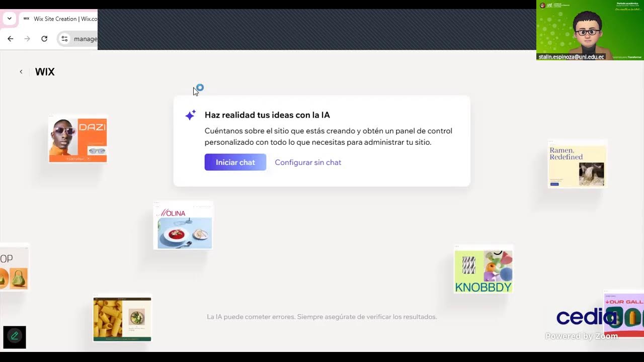Screen dimensions: 644x362
Task: Open the site information icon in address bar
Action: click(x=64, y=39)
